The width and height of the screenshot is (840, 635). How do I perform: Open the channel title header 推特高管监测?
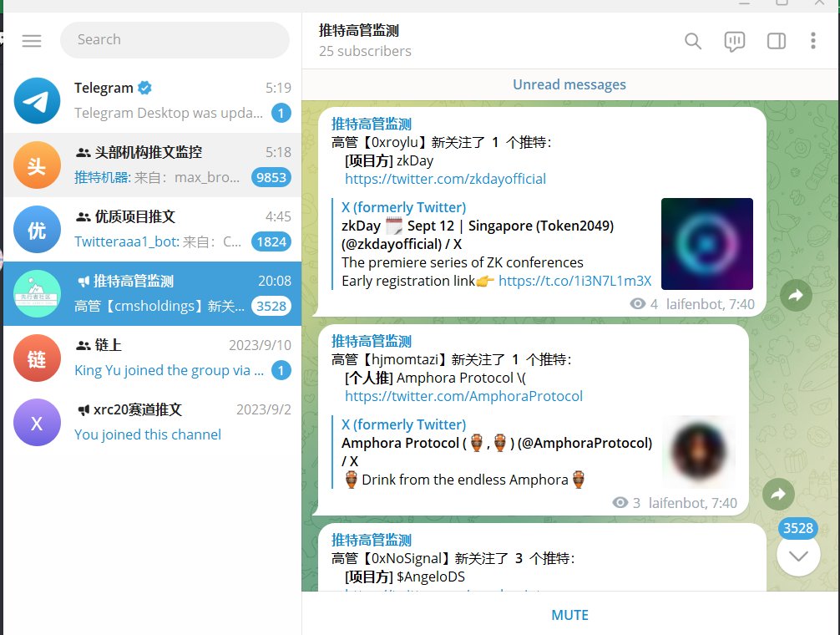click(x=359, y=31)
